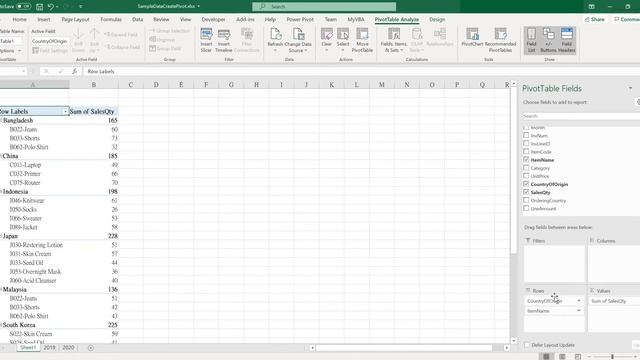Click the title bar Search box
640x360 pixels.
(324, 7)
